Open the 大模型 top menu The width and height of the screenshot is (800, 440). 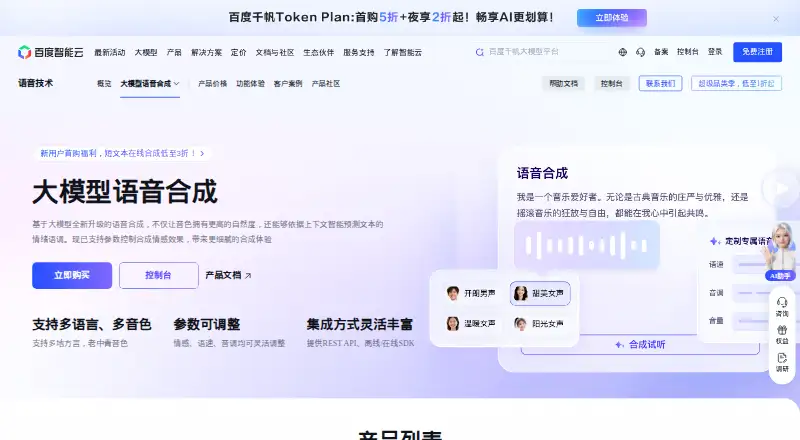point(146,53)
